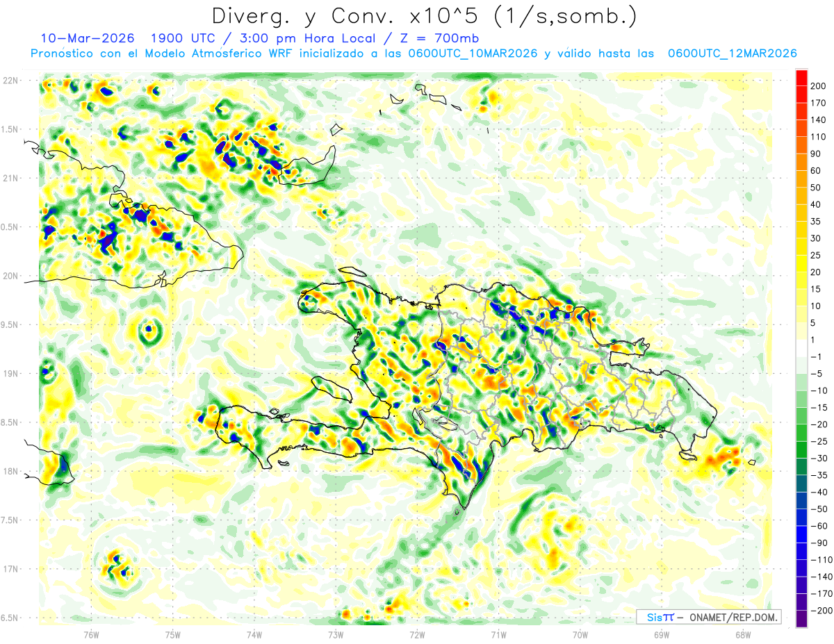834x644 pixels.
Task: Click the '71W' longitude label
Action: point(498,636)
